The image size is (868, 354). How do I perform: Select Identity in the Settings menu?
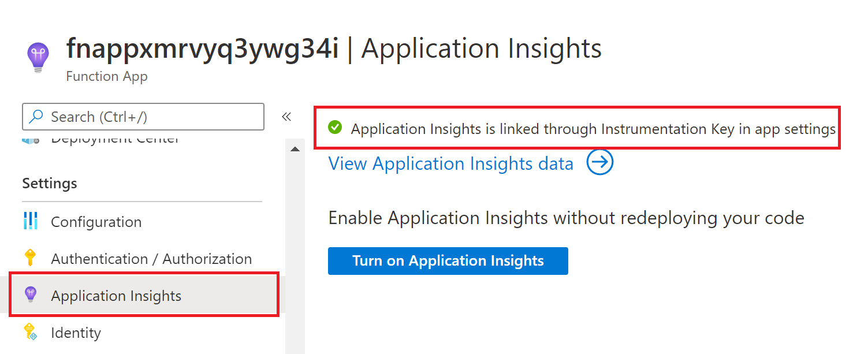tap(76, 333)
